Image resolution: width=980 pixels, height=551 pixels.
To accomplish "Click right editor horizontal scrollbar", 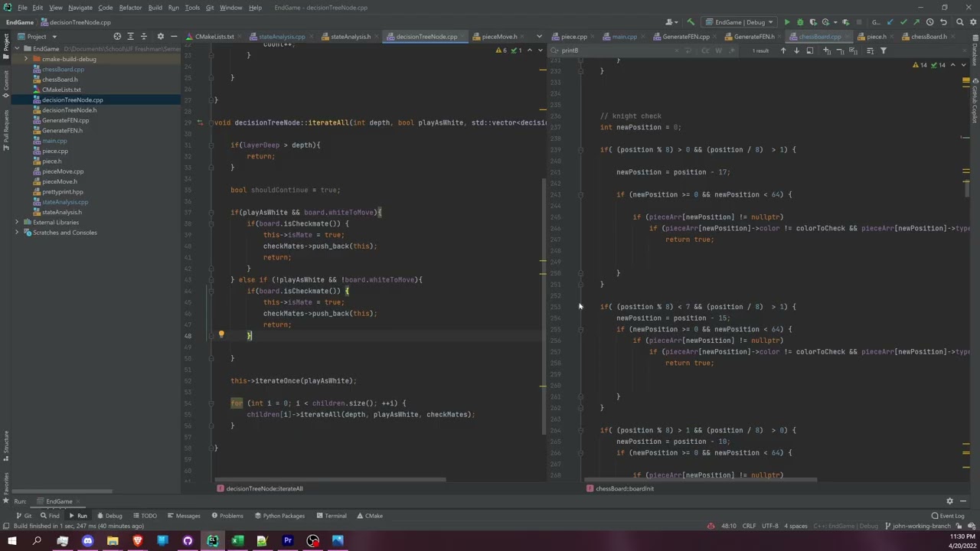I will pos(699,480).
